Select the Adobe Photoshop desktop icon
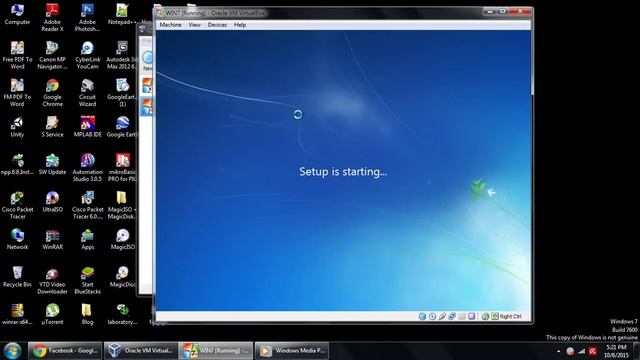640x360 pixels. tap(87, 18)
